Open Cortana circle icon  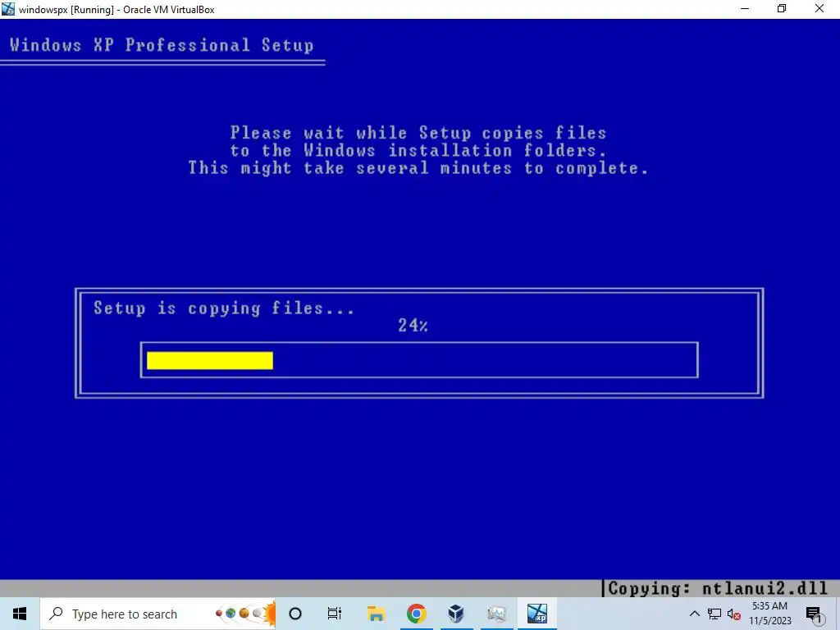[295, 614]
